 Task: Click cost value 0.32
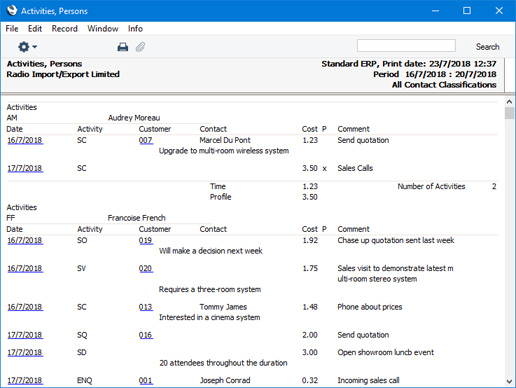pyautogui.click(x=310, y=380)
